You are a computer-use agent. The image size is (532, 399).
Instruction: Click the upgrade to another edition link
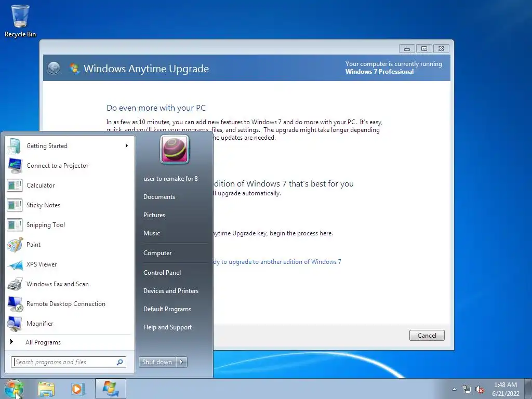click(277, 262)
